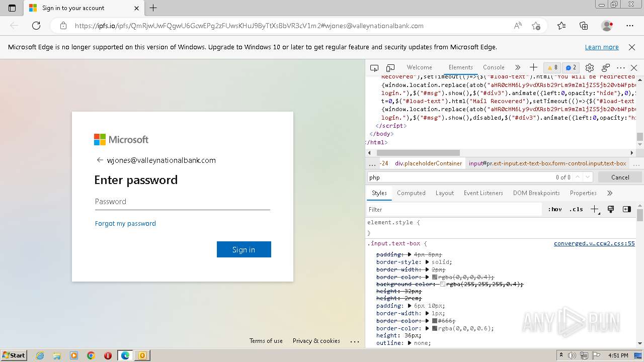Open the Favorites list icon

point(561,26)
